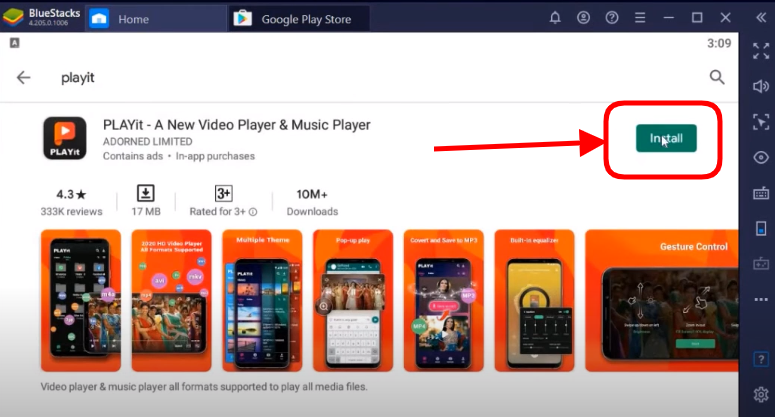775x417 pixels.
Task: Open first PLAYit screenshot thumbnail
Action: [81, 300]
